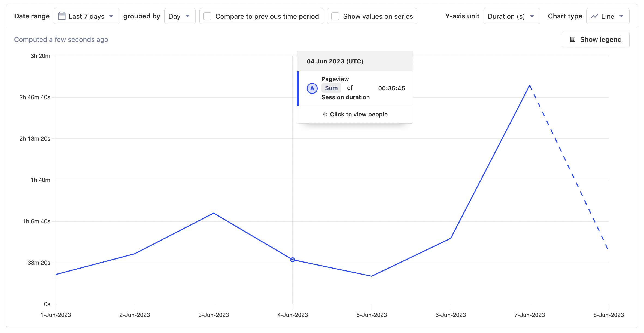Viewport: 644px width, 333px height.
Task: Toggle the Show values on series checkbox off
Action: (x=335, y=16)
